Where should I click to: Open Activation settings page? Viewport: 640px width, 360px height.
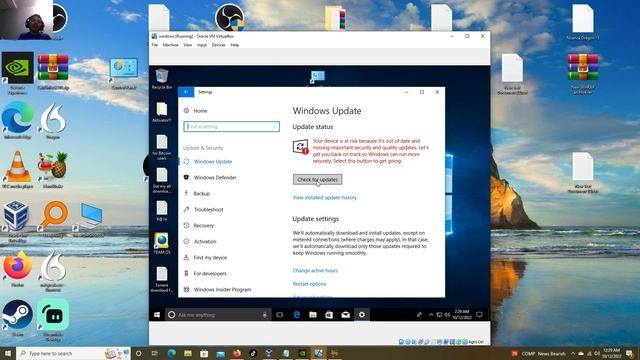205,242
